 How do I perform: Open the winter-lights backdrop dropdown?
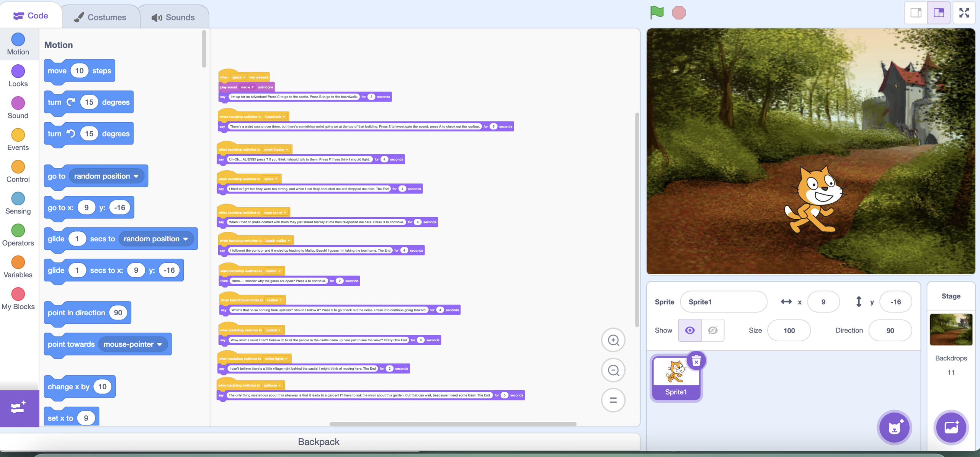tap(276, 359)
